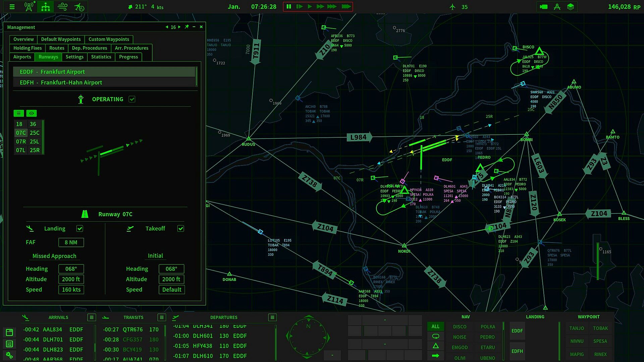This screenshot has height=362, width=644.
Task: Set simulation to fastest speed
Action: pos(346,7)
